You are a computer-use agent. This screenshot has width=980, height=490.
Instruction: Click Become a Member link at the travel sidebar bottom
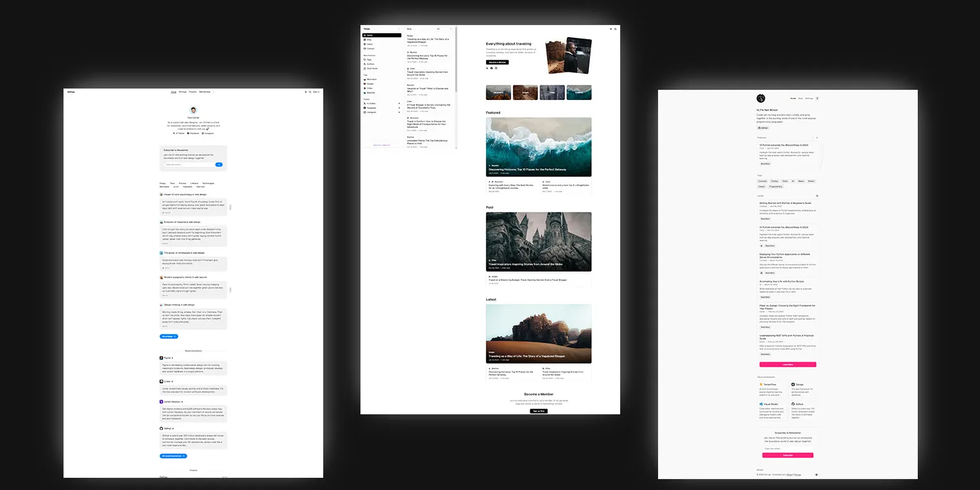click(382, 145)
